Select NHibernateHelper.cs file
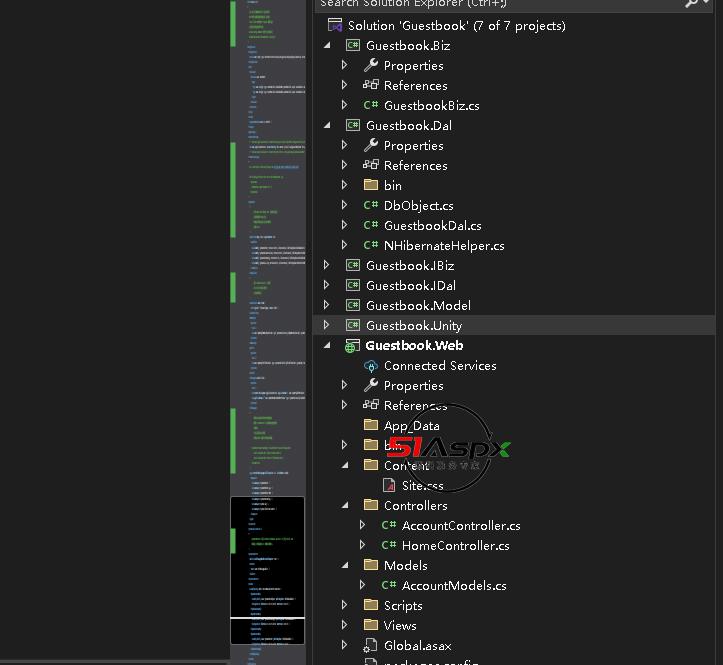 443,245
